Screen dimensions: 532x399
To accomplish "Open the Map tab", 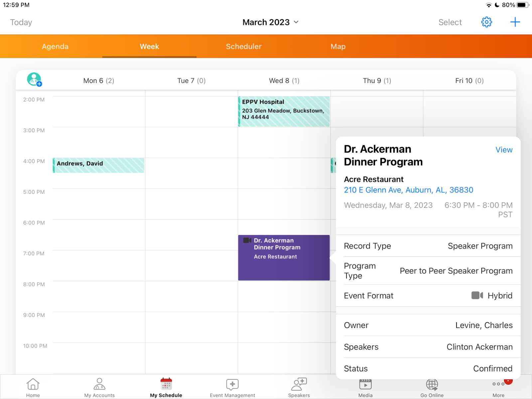I will pyautogui.click(x=338, y=47).
